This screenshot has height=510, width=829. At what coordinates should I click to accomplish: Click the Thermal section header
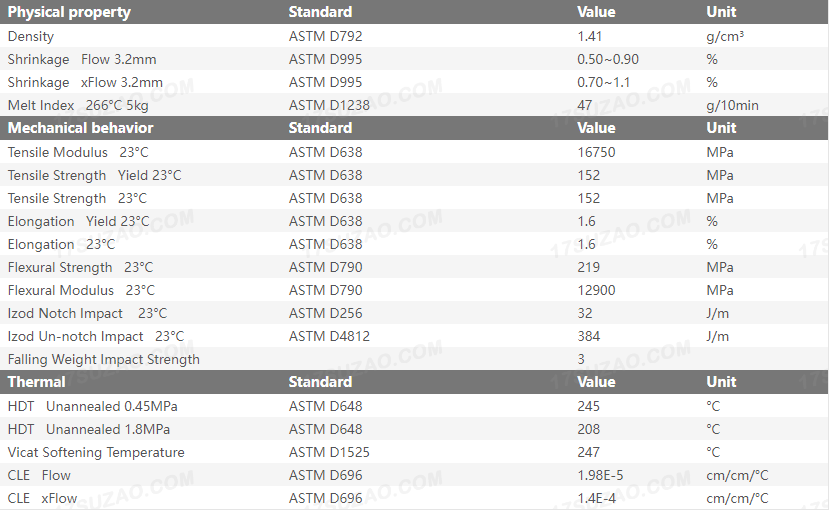click(37, 382)
